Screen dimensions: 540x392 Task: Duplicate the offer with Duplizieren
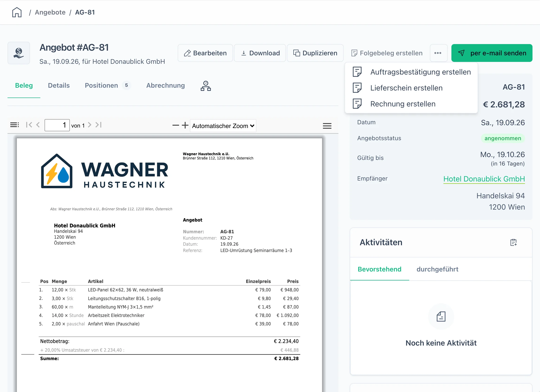[315, 53]
